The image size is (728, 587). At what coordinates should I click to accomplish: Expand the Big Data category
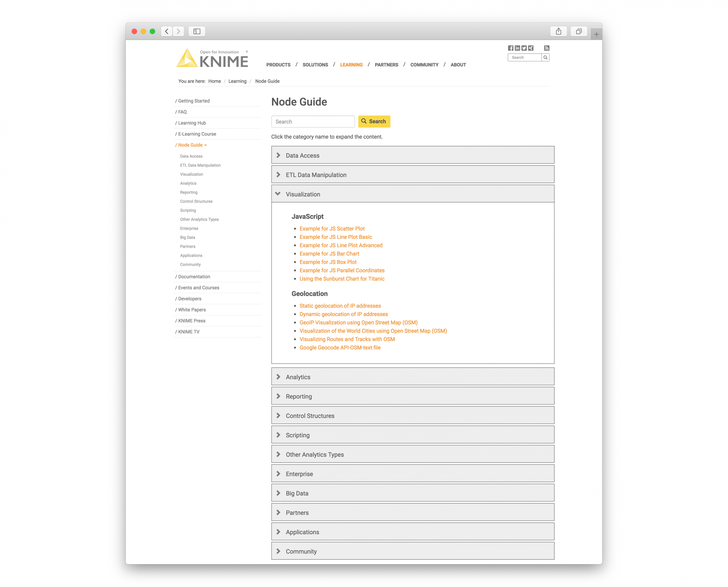[412, 493]
